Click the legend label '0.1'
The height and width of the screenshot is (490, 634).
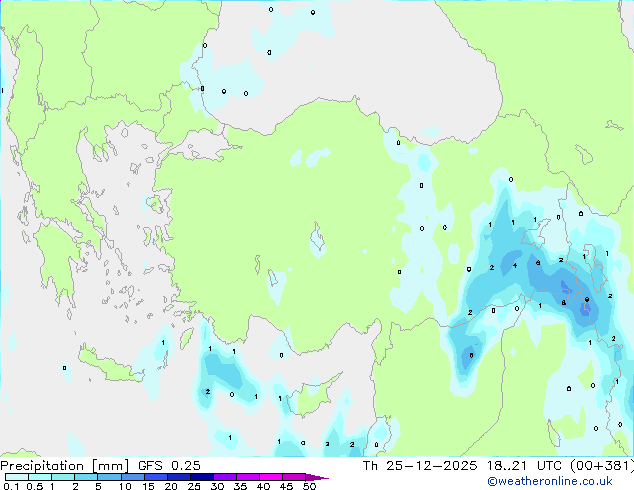(x=11, y=486)
